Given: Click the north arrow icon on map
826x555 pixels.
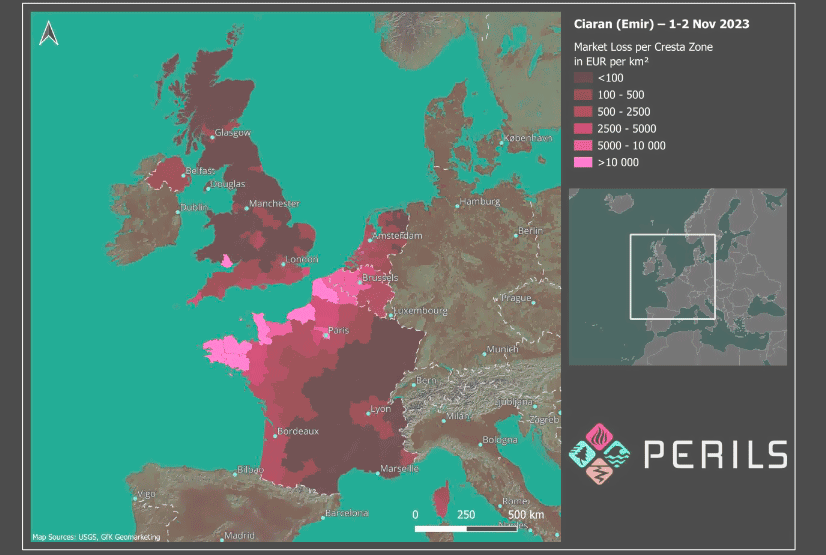Looking at the screenshot, I should point(48,33).
